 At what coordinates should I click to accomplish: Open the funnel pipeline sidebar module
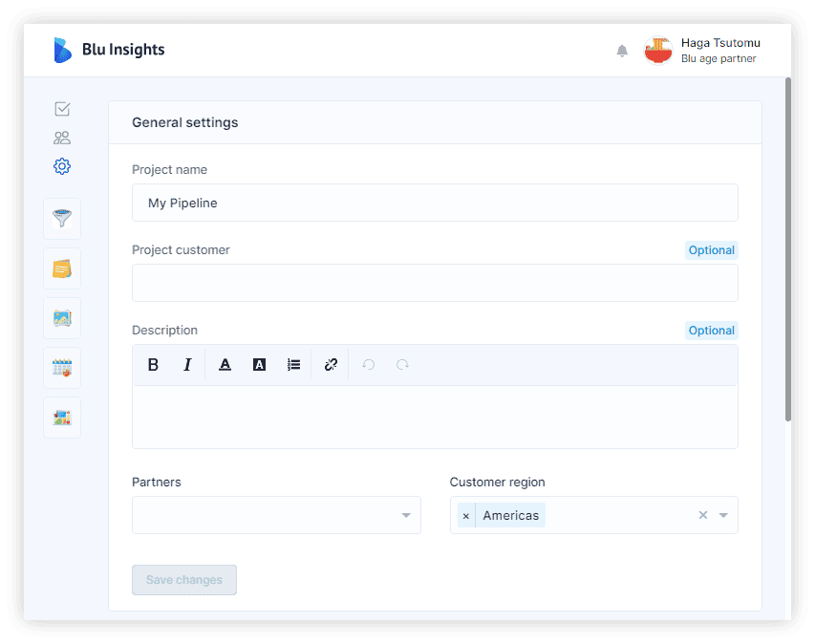(62, 218)
